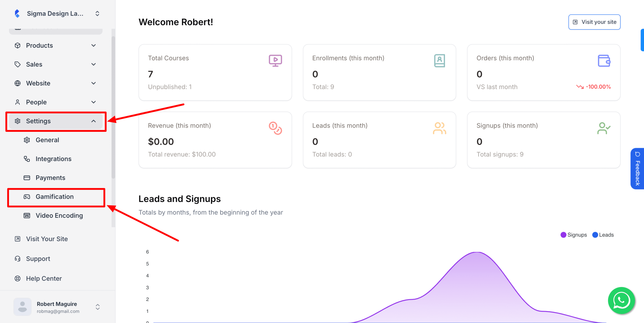Click the Visit your site button
Screen dimensions: 644x323
pos(594,22)
